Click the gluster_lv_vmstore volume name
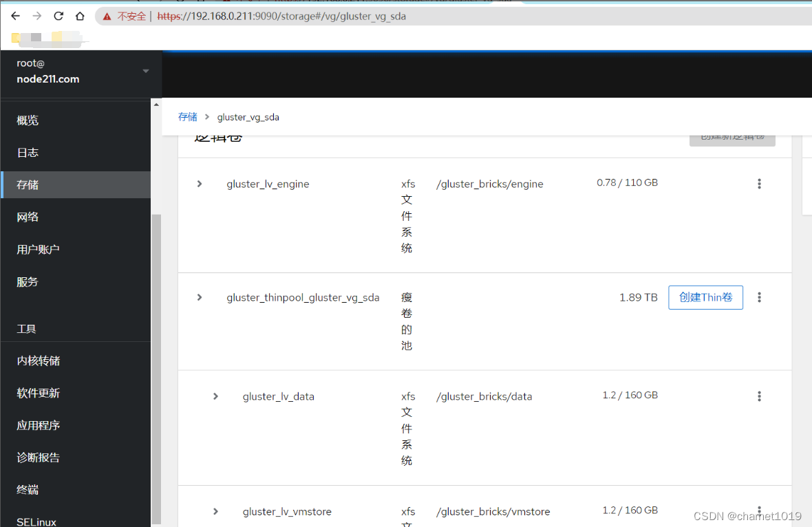 click(x=287, y=511)
